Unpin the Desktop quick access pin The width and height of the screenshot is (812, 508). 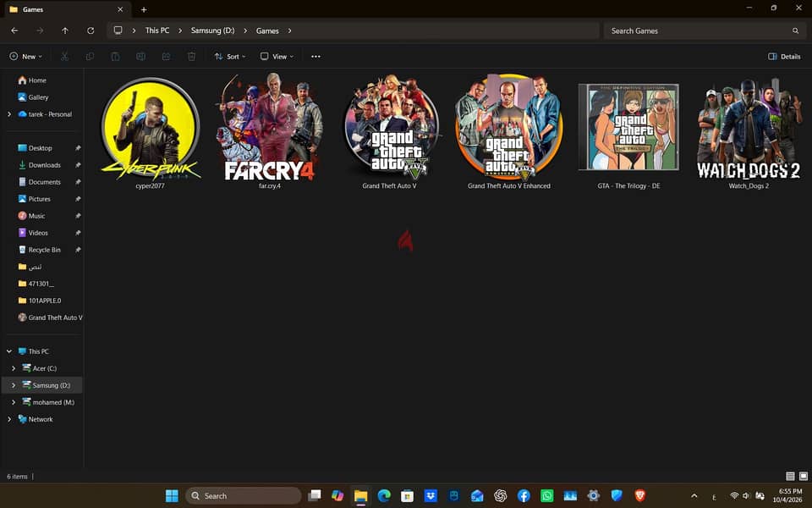[x=78, y=147]
